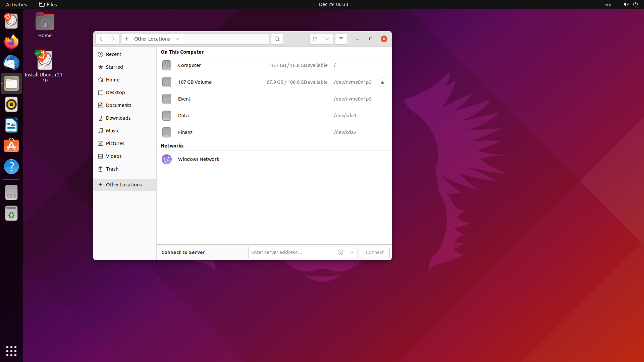This screenshot has height=362, width=644.
Task: Eject the 107 GB Volume
Action: pyautogui.click(x=382, y=82)
